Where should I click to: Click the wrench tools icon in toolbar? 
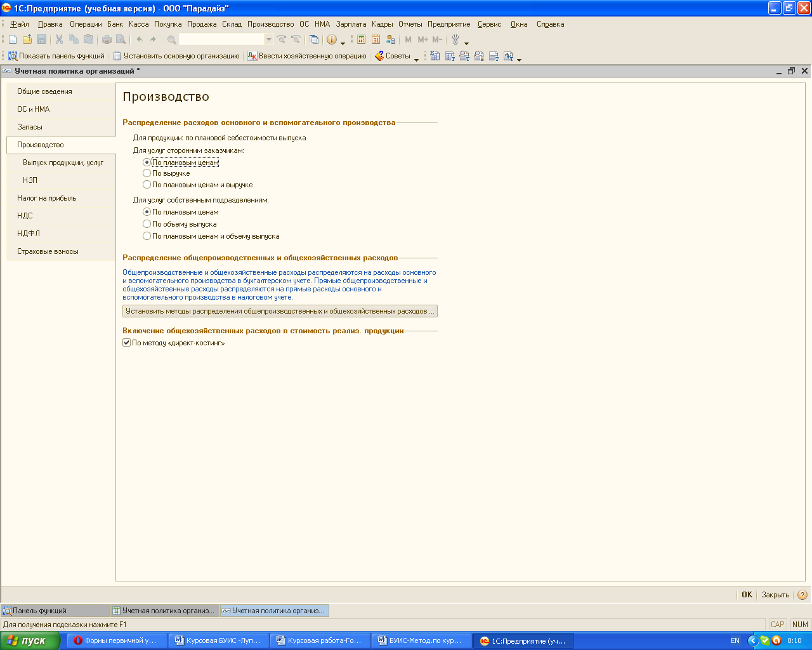point(455,39)
